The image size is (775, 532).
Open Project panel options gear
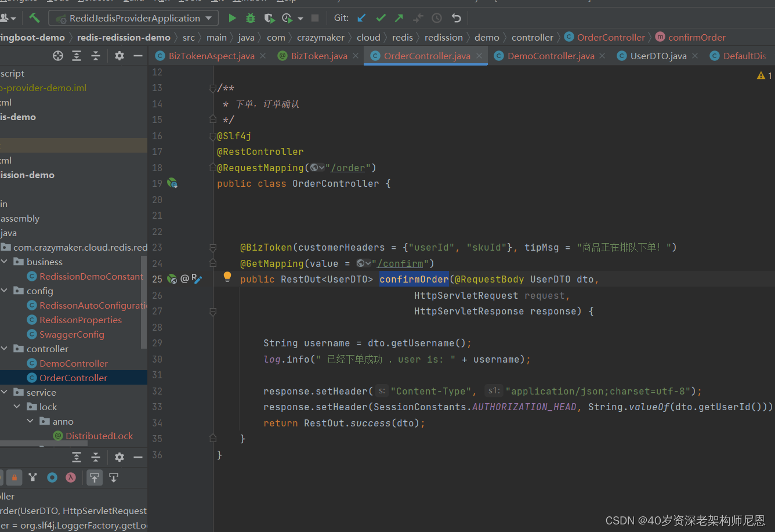tap(119, 56)
